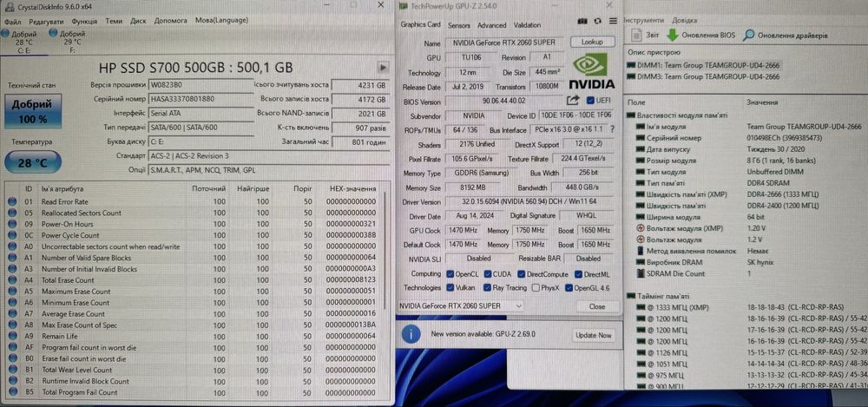This screenshot has height=407, width=868.
Task: Click the magnifier Оновлення драйверів icon
Action: click(x=748, y=35)
